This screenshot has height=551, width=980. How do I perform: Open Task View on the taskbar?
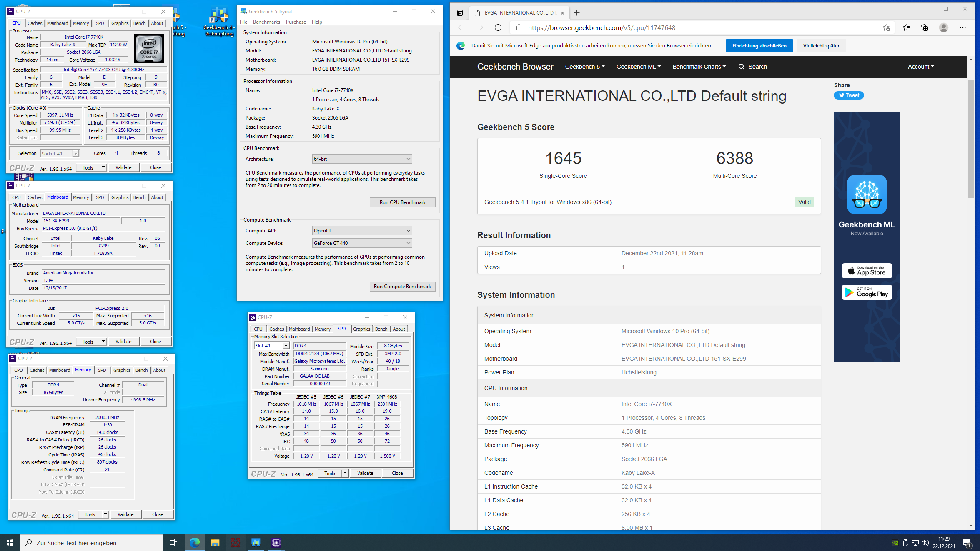tap(173, 543)
